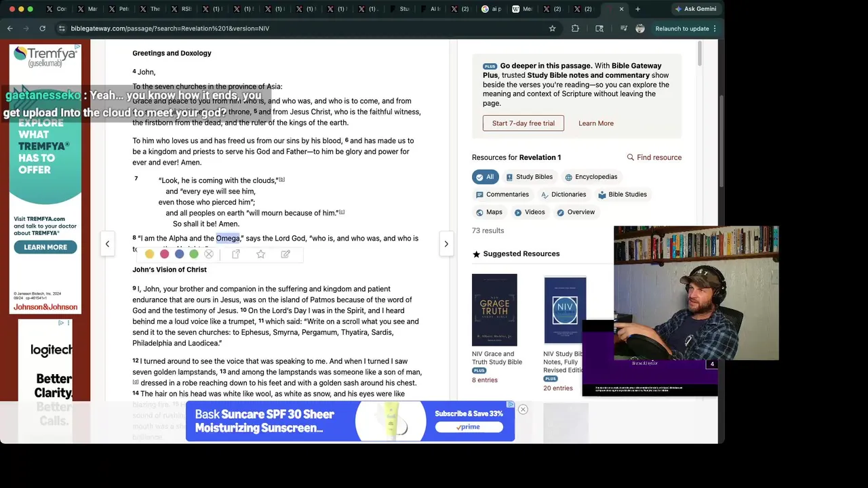Close the active browser tab
The image size is (868, 488).
tap(621, 9)
